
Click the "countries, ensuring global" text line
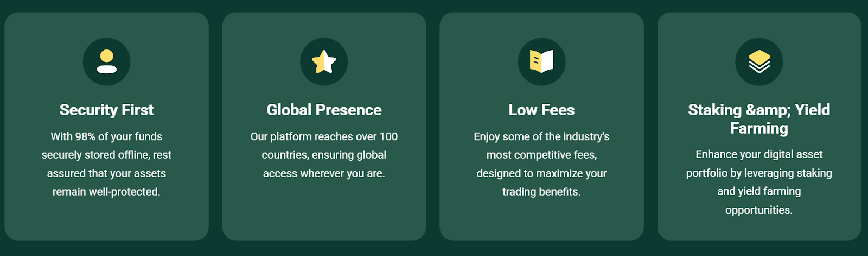[x=324, y=155]
